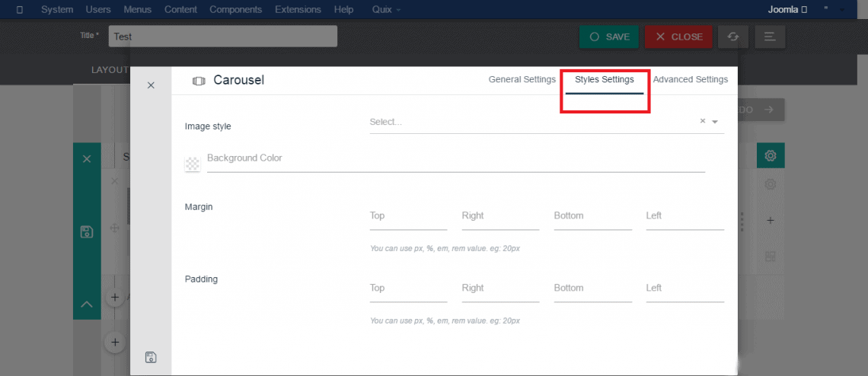
Task: Click the save disk icon in Carousel panel
Action: coord(151,357)
